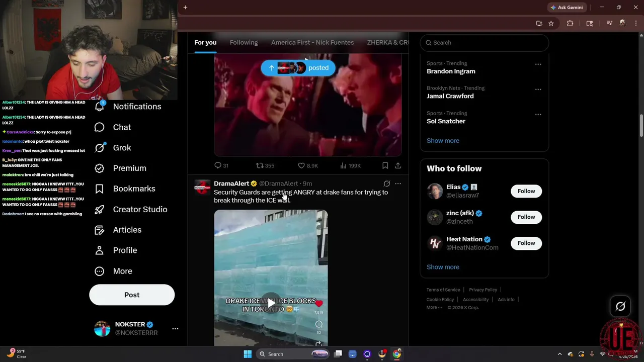Open more options on DramaAlert post

[398, 184]
